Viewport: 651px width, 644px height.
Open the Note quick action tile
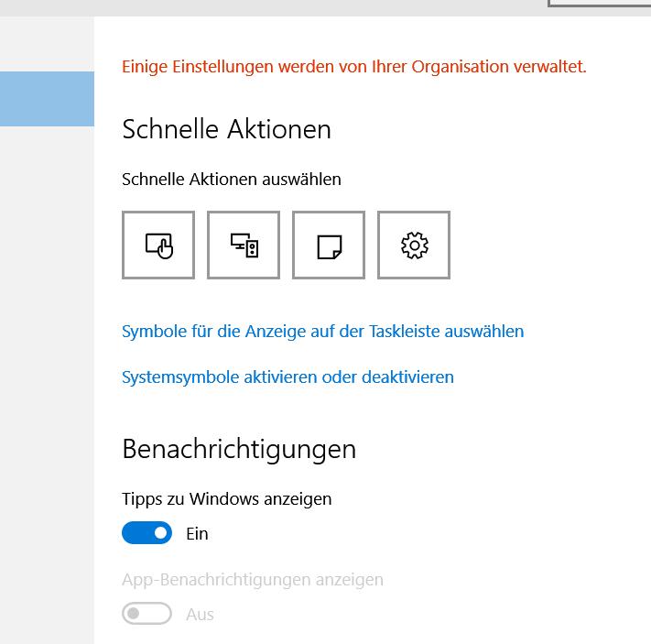(x=329, y=246)
